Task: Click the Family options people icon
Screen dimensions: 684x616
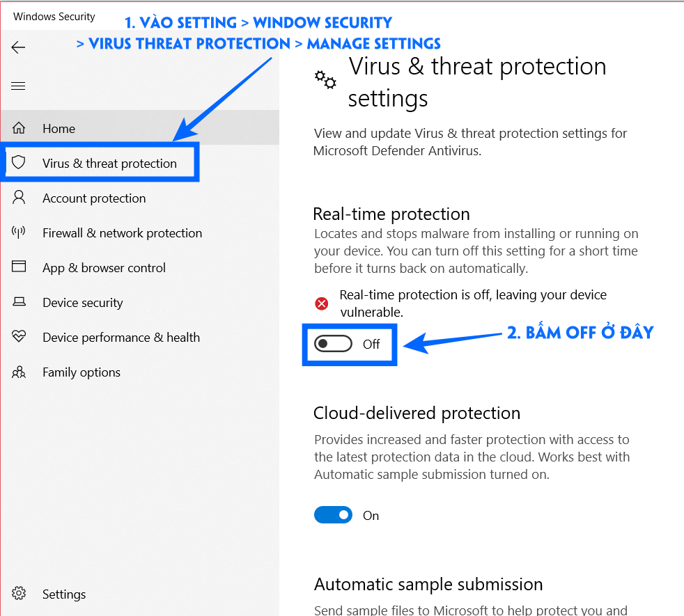Action: tap(19, 372)
